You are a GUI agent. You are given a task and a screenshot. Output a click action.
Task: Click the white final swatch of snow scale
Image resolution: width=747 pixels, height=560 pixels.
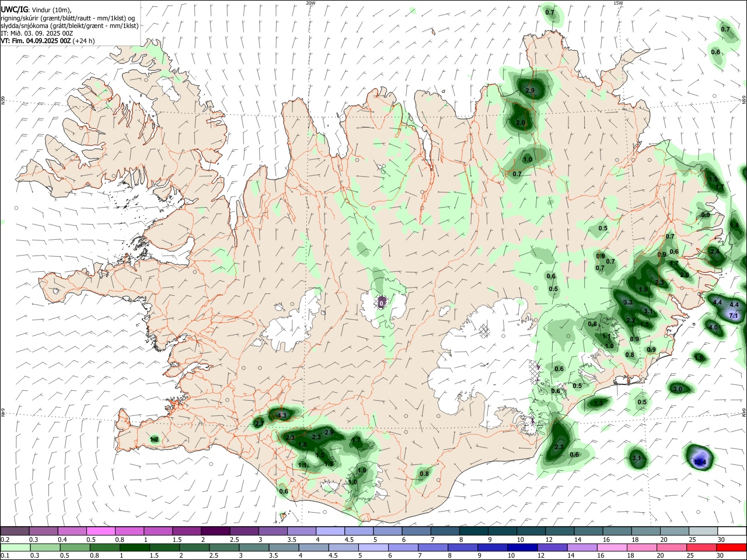click(x=731, y=531)
